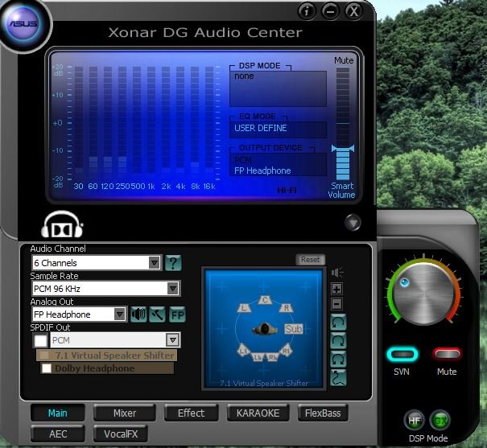Select the C center speaker icon
Image resolution: width=487 pixels, height=448 pixels.
[265, 300]
